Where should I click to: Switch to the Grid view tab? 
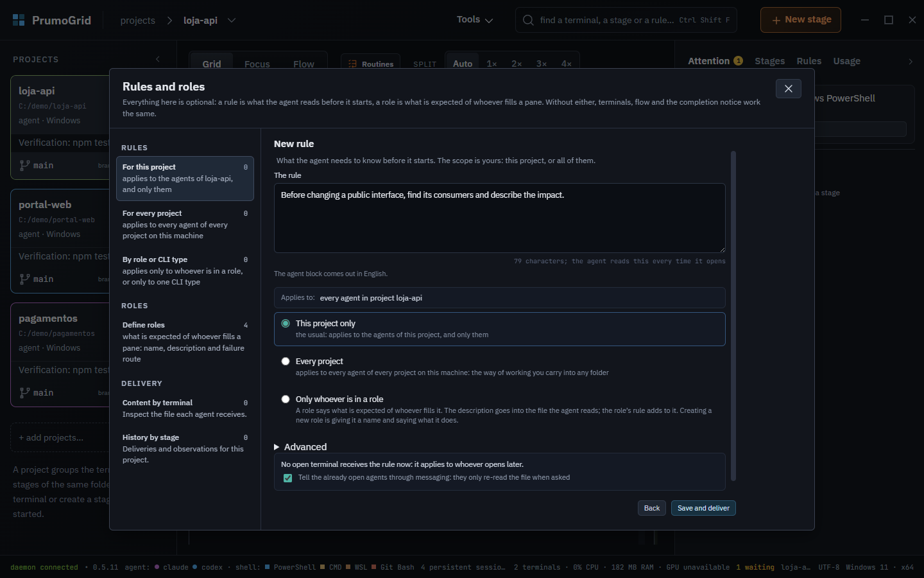click(x=212, y=64)
